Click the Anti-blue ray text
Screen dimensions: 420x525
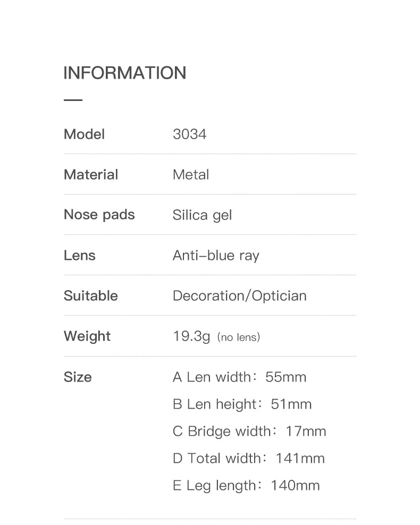tap(216, 256)
